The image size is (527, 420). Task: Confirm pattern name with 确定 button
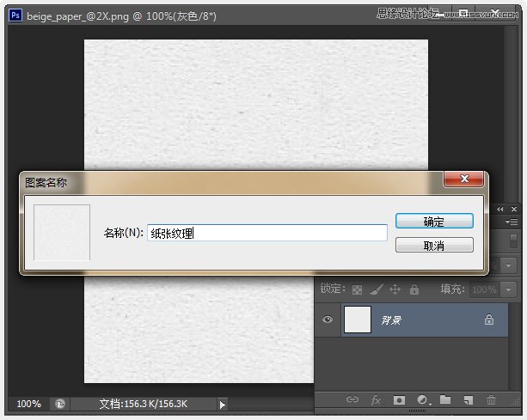coord(434,222)
